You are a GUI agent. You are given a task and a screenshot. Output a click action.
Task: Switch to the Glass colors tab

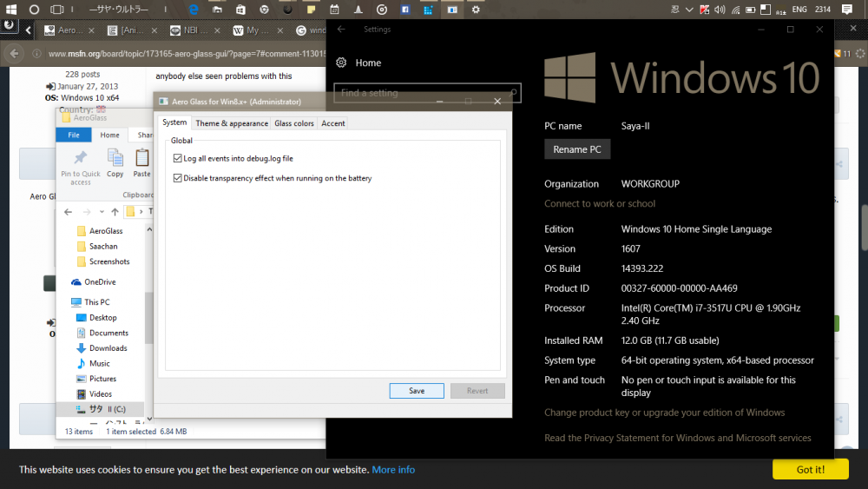point(294,123)
